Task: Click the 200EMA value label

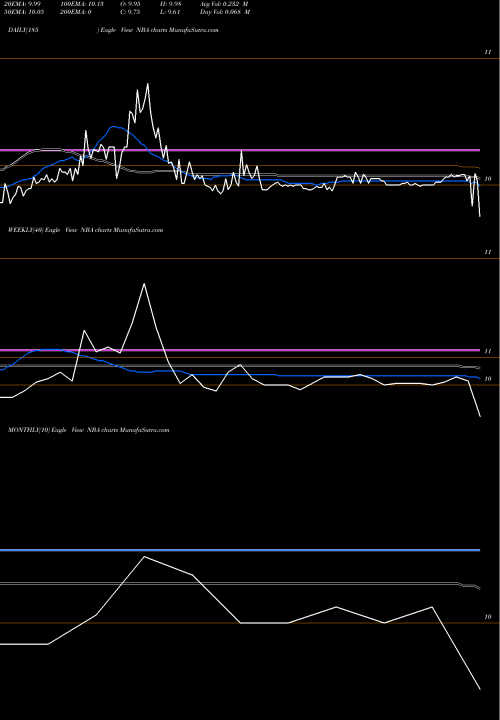Action: point(76,12)
